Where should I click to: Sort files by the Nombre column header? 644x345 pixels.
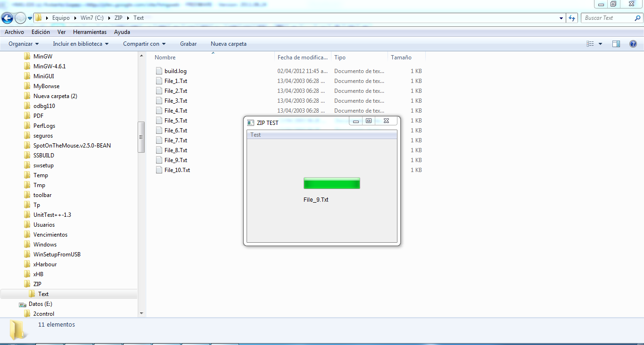(165, 57)
